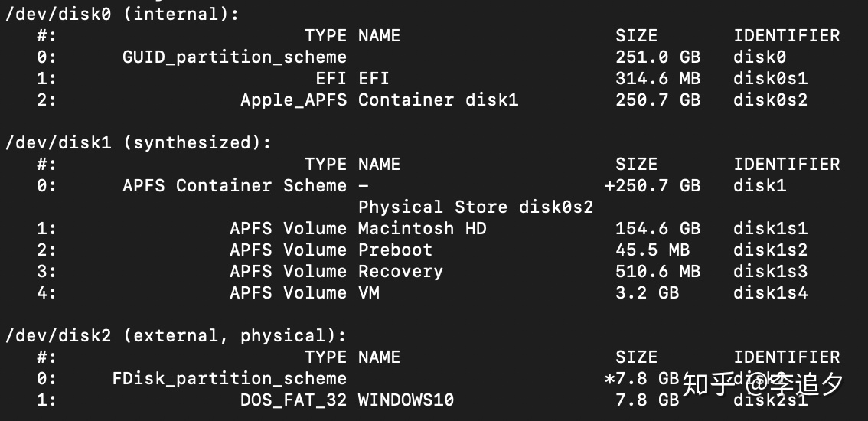Click the Recovery volume name
Viewport: 868px width, 421px height.
pos(401,272)
